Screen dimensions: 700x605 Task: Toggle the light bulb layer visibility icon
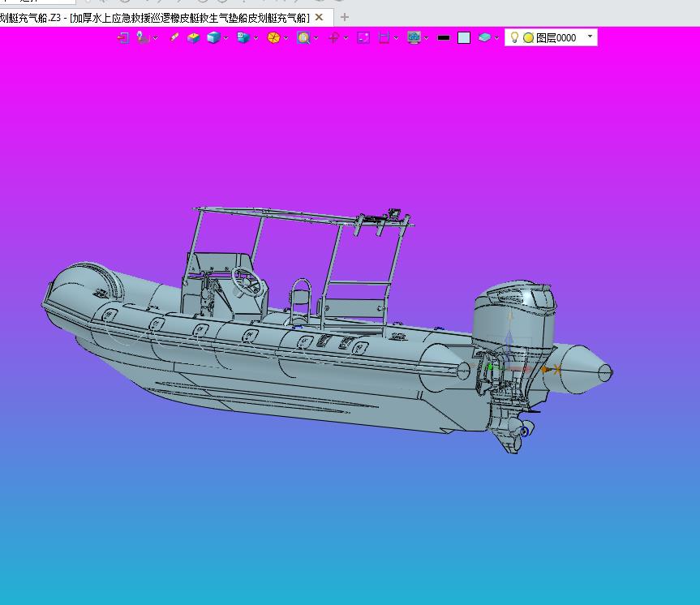pyautogui.click(x=514, y=37)
